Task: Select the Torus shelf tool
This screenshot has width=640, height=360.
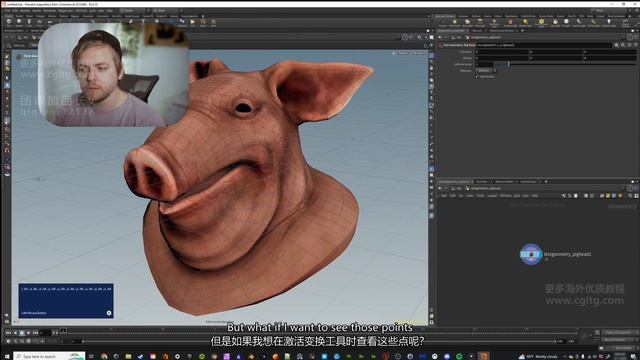Action: tap(39, 22)
